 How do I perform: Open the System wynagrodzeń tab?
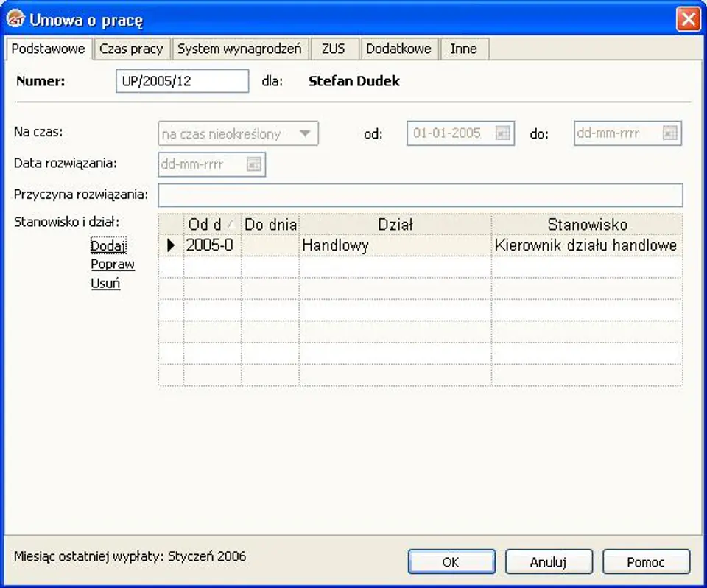[x=239, y=49]
